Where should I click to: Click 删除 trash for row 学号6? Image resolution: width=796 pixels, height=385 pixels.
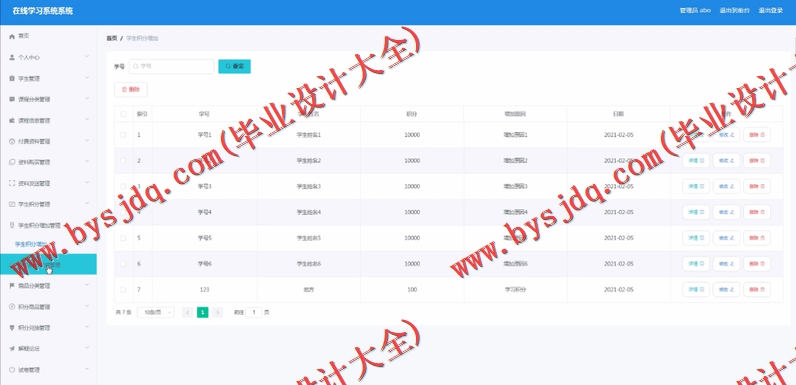(757, 264)
